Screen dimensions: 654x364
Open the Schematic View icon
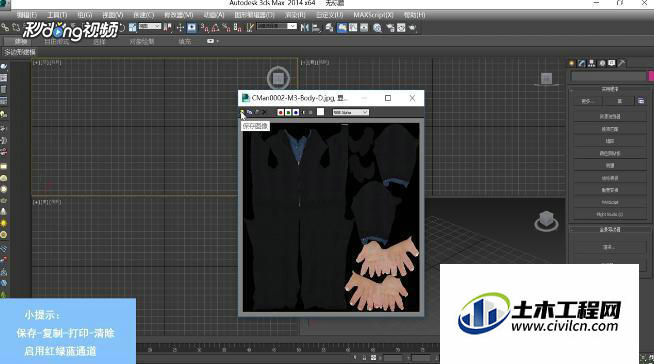coord(364,28)
